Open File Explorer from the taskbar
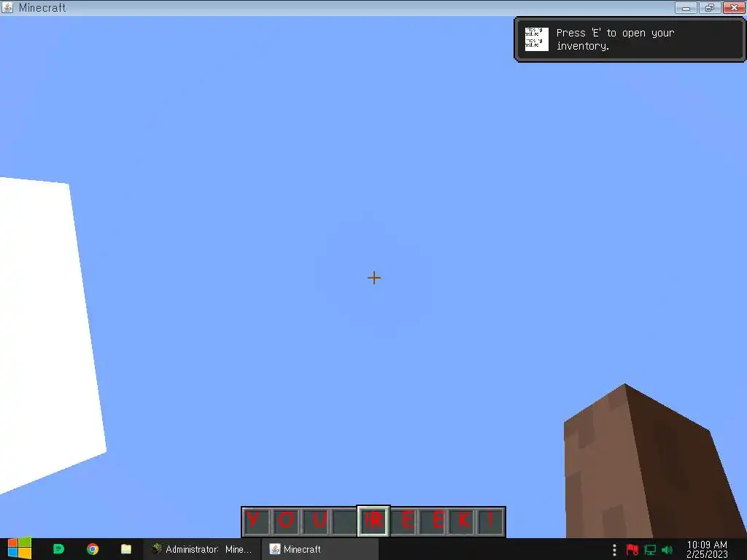 [x=125, y=549]
